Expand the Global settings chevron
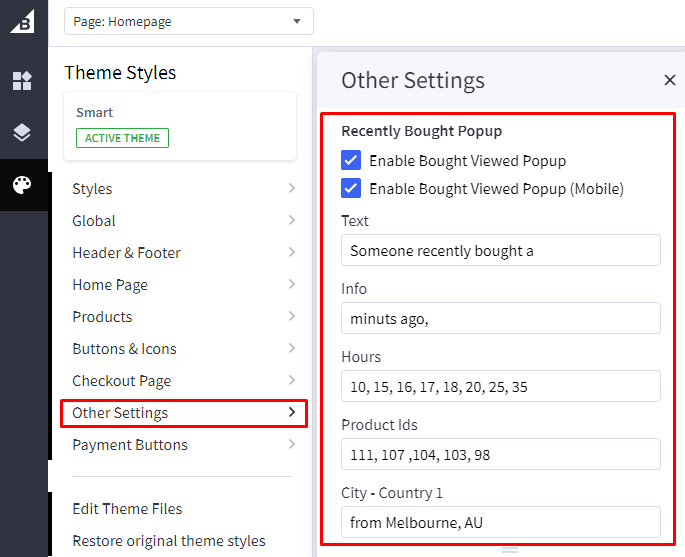The width and height of the screenshot is (685, 557). (x=291, y=220)
